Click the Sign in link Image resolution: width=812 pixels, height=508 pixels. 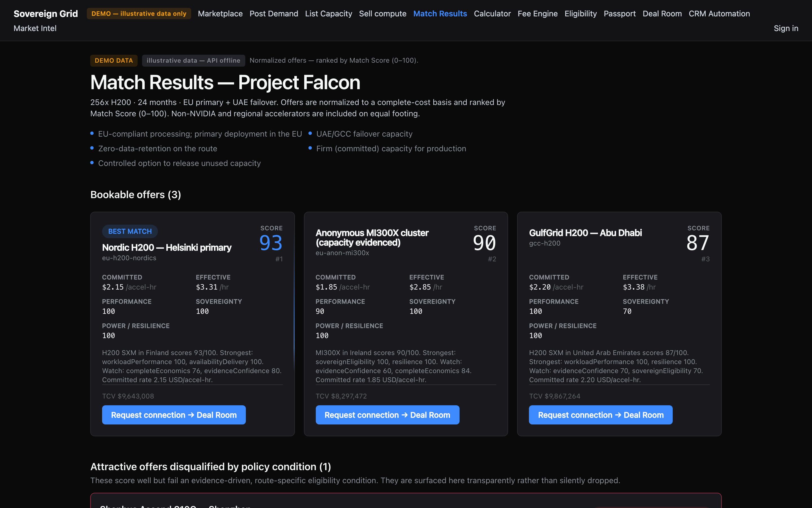coord(786,29)
